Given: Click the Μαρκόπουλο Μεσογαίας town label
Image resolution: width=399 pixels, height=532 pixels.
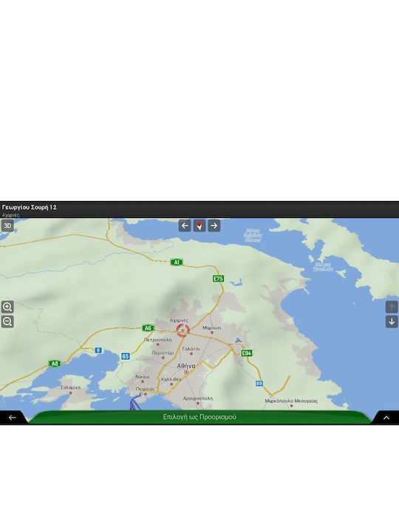Looking at the screenshot, I should (291, 400).
